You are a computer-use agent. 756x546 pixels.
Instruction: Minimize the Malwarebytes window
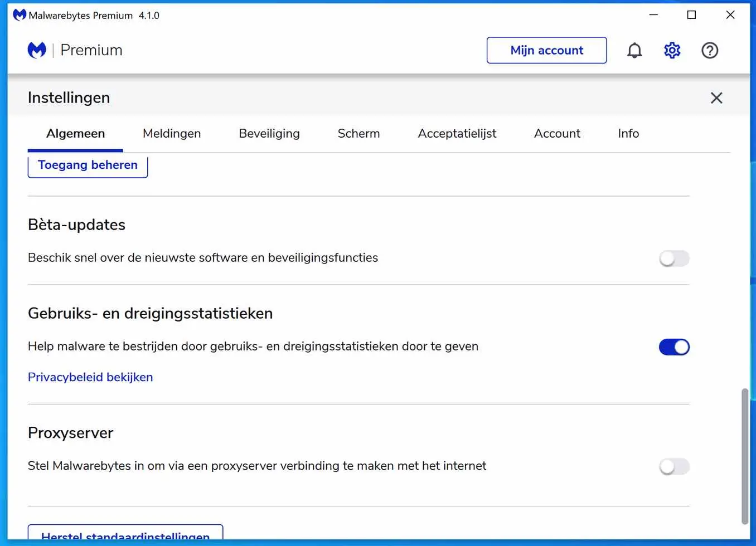(x=653, y=15)
